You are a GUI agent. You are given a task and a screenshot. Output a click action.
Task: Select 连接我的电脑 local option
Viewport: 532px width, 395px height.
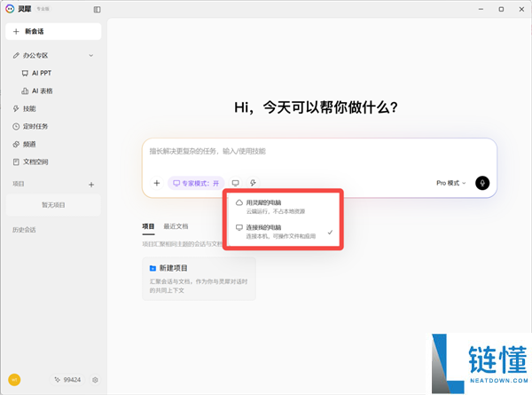pyautogui.click(x=284, y=232)
